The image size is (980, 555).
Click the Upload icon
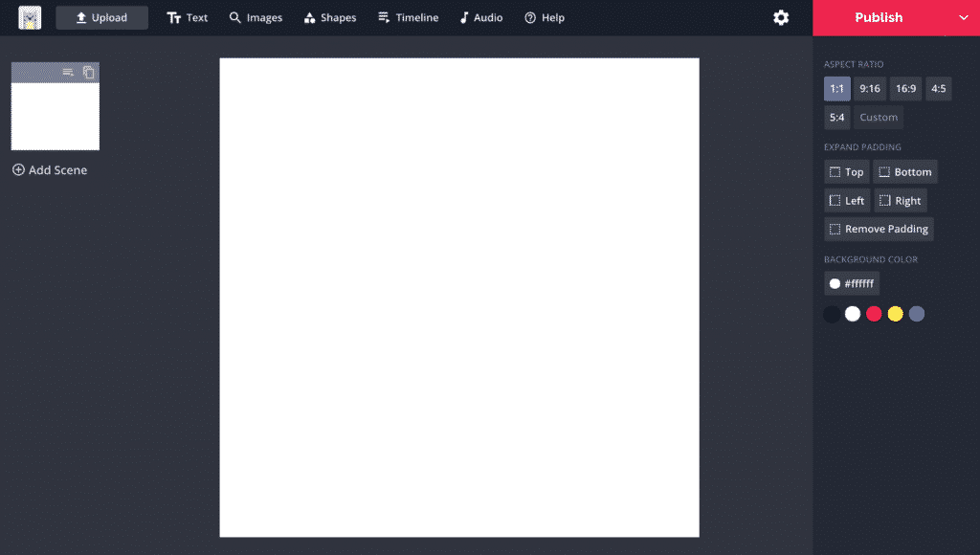point(101,17)
